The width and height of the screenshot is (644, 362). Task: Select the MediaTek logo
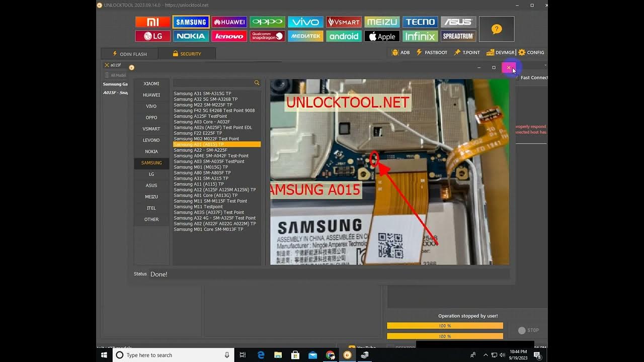coord(305,36)
